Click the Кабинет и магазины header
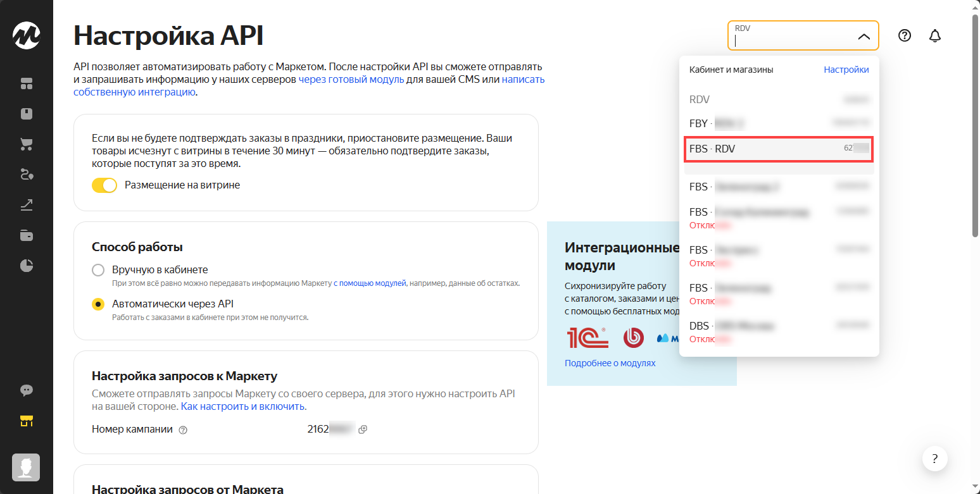 (731, 70)
